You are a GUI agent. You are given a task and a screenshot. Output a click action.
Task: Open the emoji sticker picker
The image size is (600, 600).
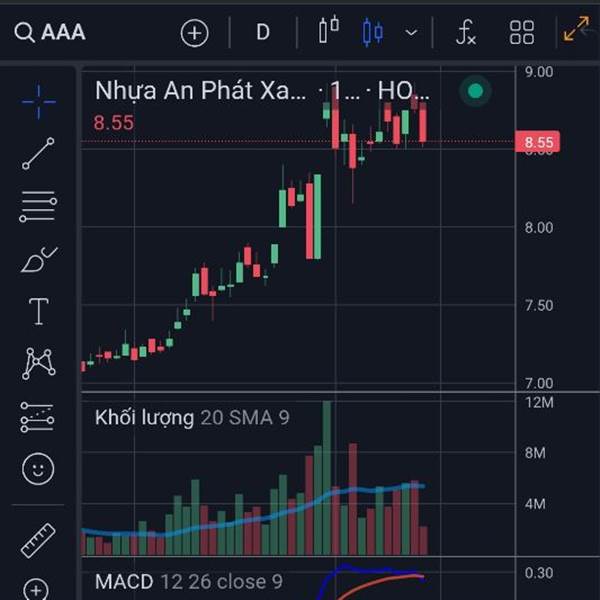(x=38, y=469)
